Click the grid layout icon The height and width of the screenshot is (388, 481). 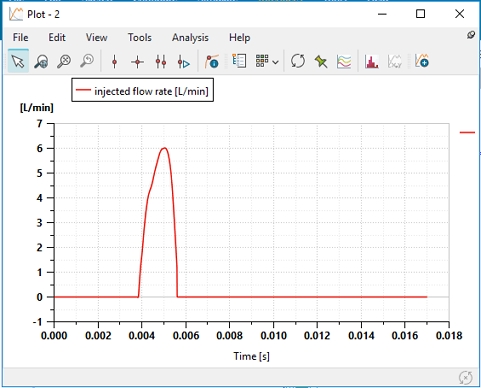point(262,61)
